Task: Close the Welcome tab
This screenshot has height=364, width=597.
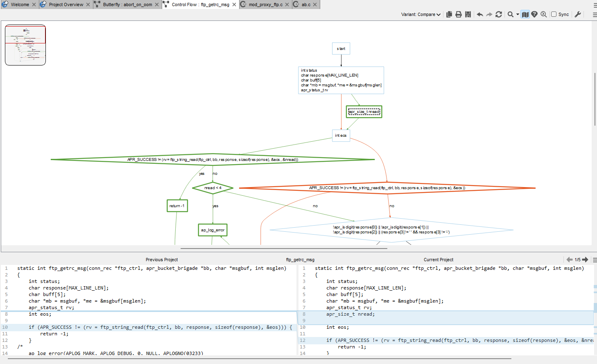Action: click(x=34, y=5)
